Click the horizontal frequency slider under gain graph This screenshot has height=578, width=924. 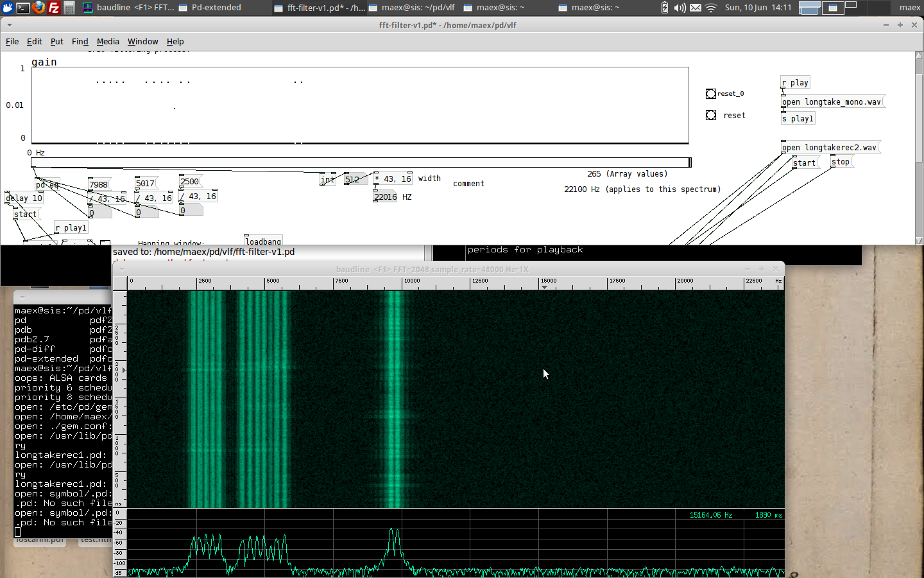pyautogui.click(x=361, y=162)
